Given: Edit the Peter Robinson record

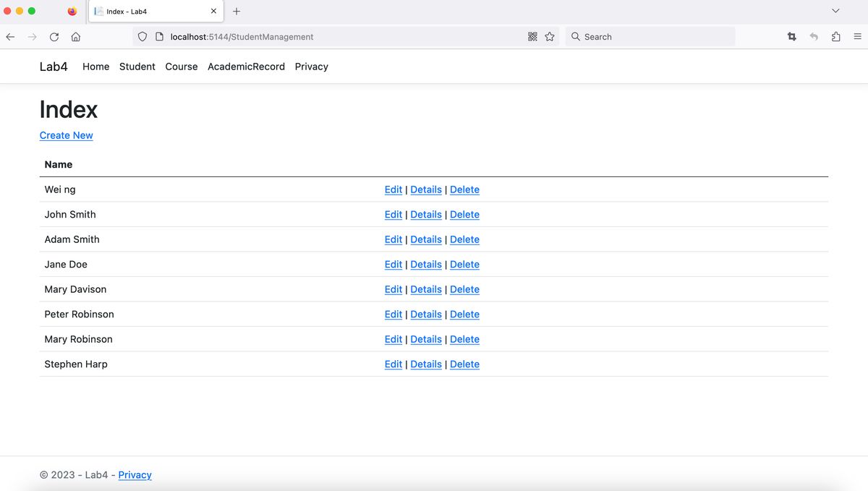Looking at the screenshot, I should (393, 315).
